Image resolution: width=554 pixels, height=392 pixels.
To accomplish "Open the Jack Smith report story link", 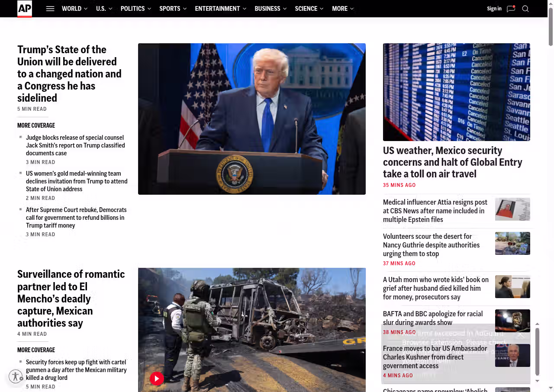I will click(75, 145).
